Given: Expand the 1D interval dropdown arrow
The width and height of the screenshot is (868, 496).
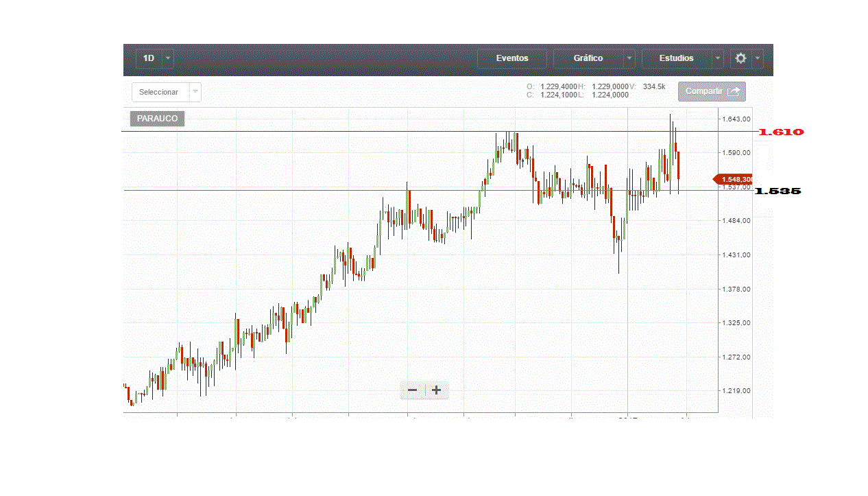Looking at the screenshot, I should [168, 58].
